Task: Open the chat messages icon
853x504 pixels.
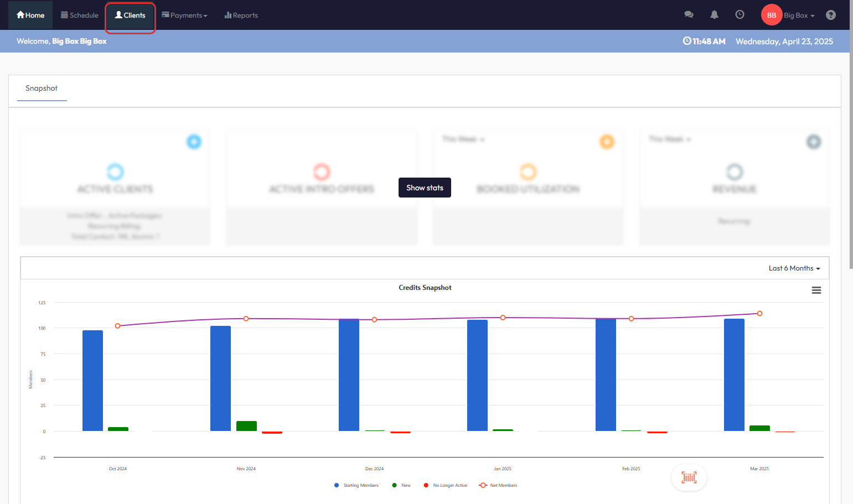Action: point(689,15)
